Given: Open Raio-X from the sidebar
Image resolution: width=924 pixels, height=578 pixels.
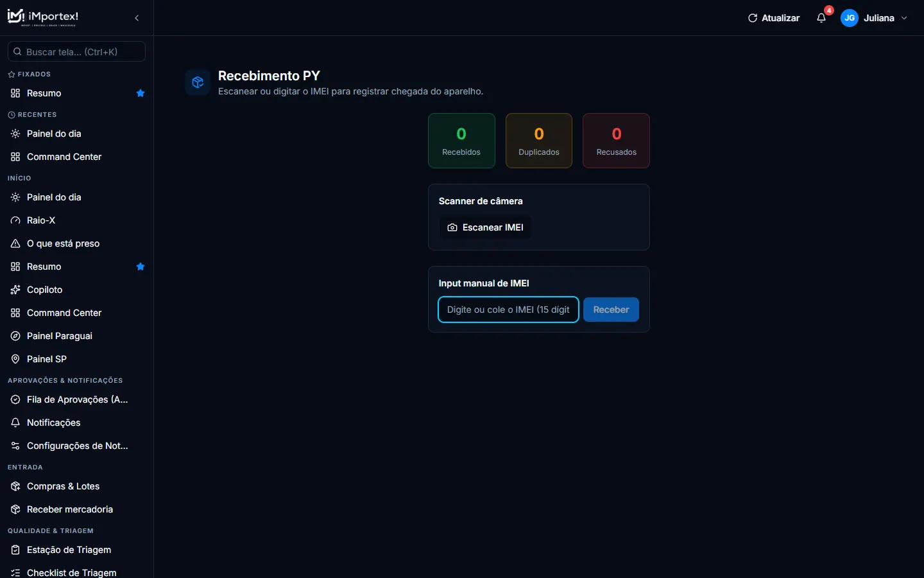Looking at the screenshot, I should (x=76, y=220).
